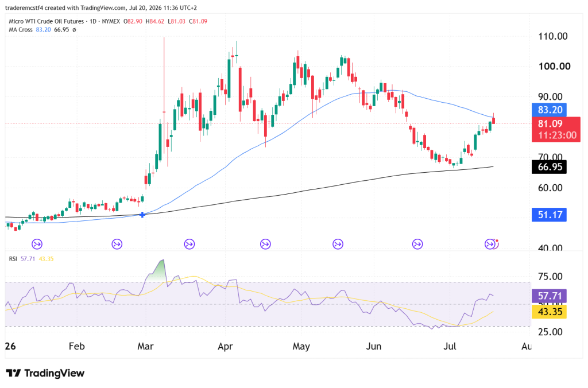Click the mid-April contract rollover circle icon
Viewport: 588px width, 388px height.
[265, 244]
